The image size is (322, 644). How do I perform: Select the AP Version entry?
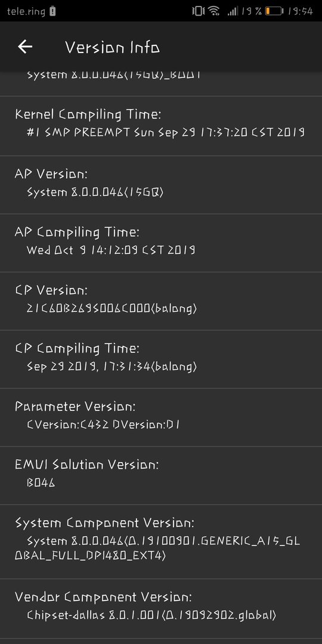pos(161,185)
